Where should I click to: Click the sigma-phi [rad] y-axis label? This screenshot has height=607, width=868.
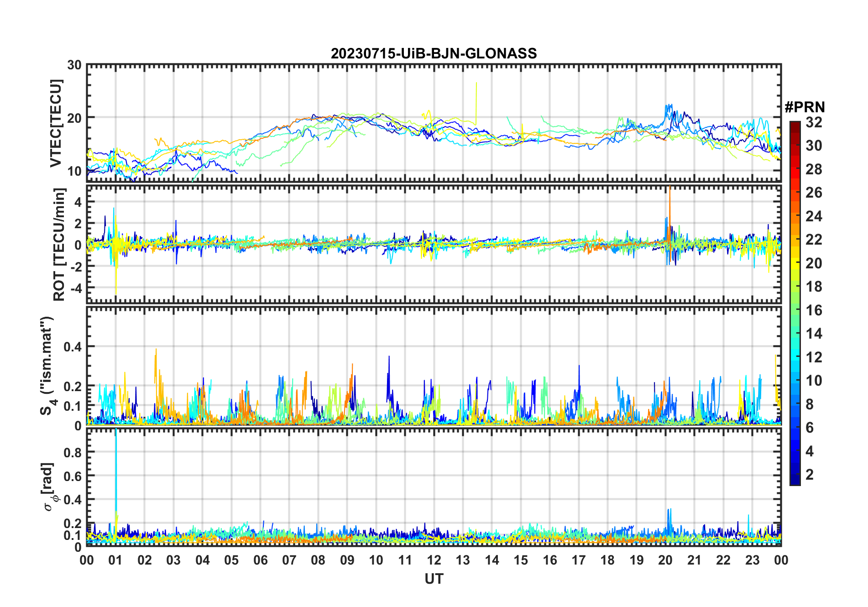(x=49, y=487)
